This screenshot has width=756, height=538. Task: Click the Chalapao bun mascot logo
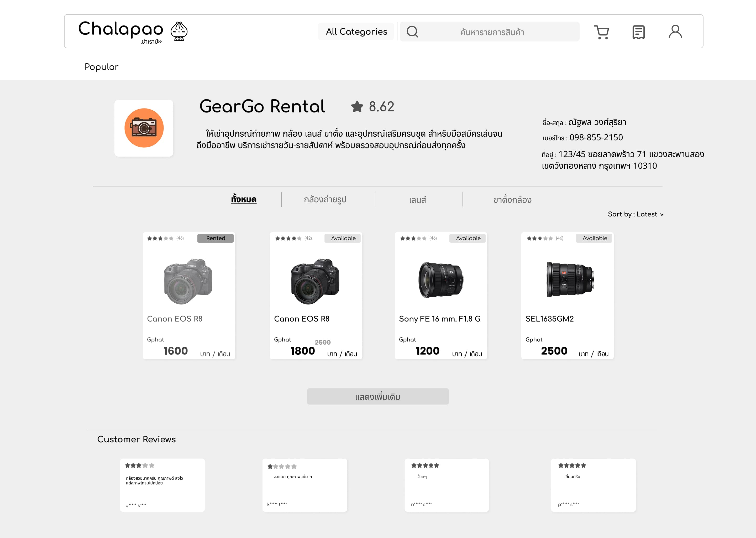179,32
